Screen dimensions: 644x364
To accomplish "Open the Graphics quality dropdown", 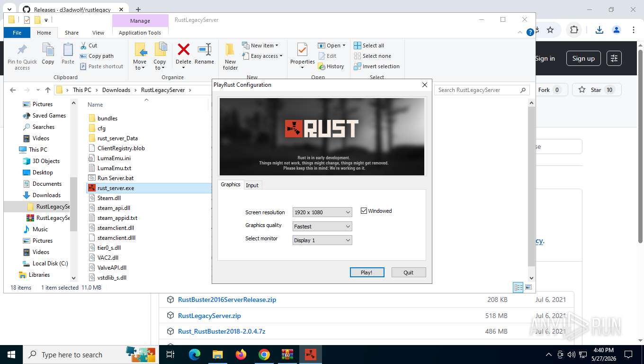I will pos(322,227).
